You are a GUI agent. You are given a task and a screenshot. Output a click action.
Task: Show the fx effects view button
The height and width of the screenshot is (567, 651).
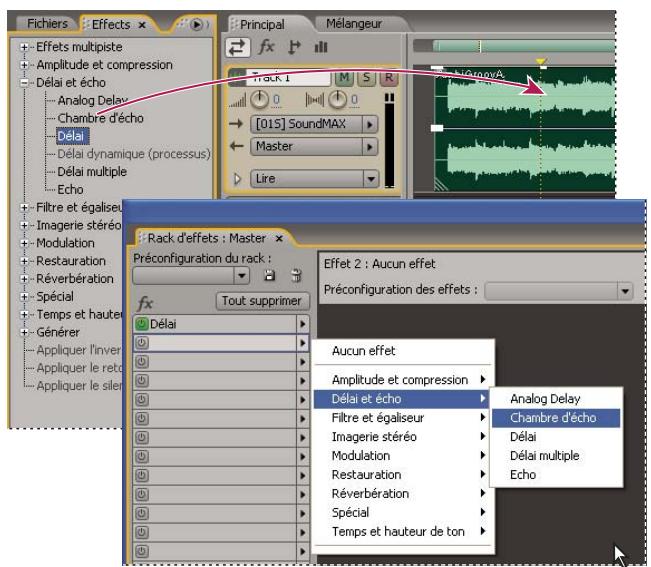[267, 47]
